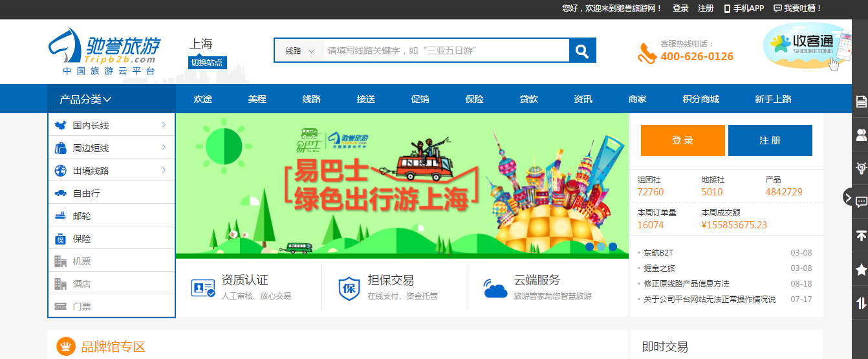Click the orange phone handset icon
This screenshot has height=359, width=868.
[647, 52]
